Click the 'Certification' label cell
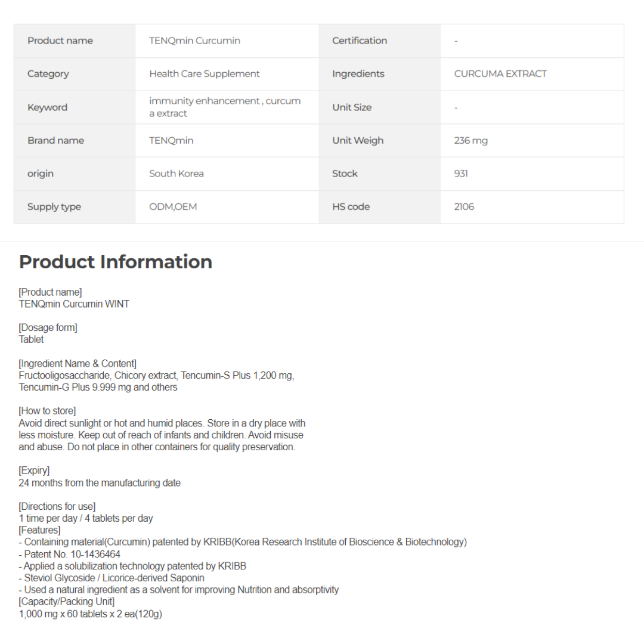The image size is (644, 644). [359, 41]
